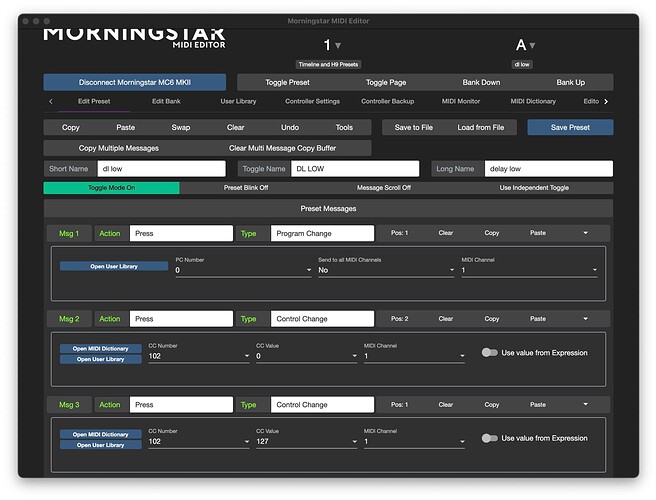Click the Save Preset button
The image size is (656, 500).
[570, 127]
